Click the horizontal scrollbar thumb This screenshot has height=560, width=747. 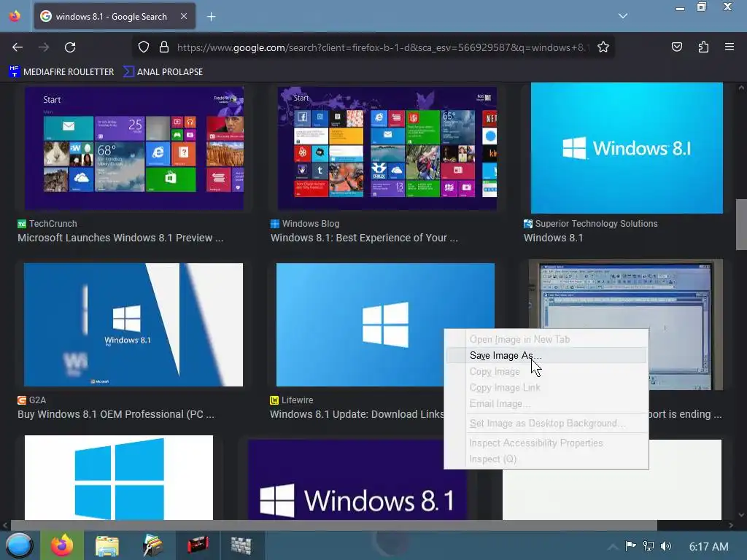pyautogui.click(x=333, y=525)
